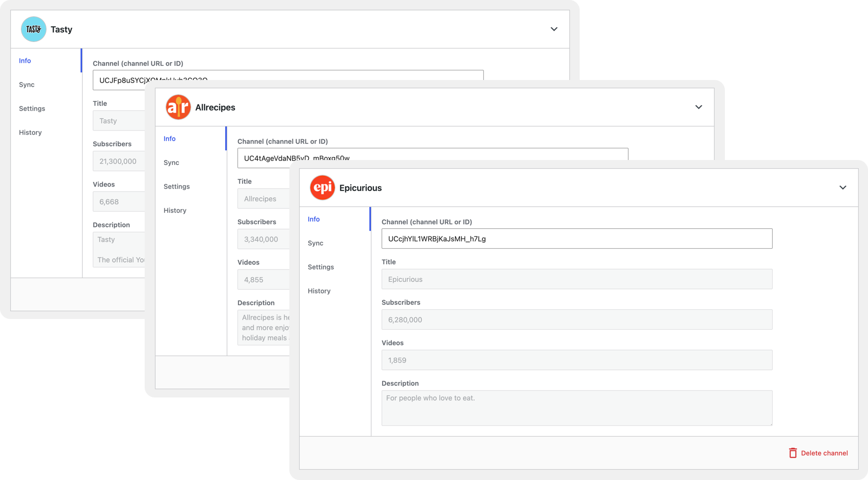Click the Tasty Description text area

coord(119,250)
